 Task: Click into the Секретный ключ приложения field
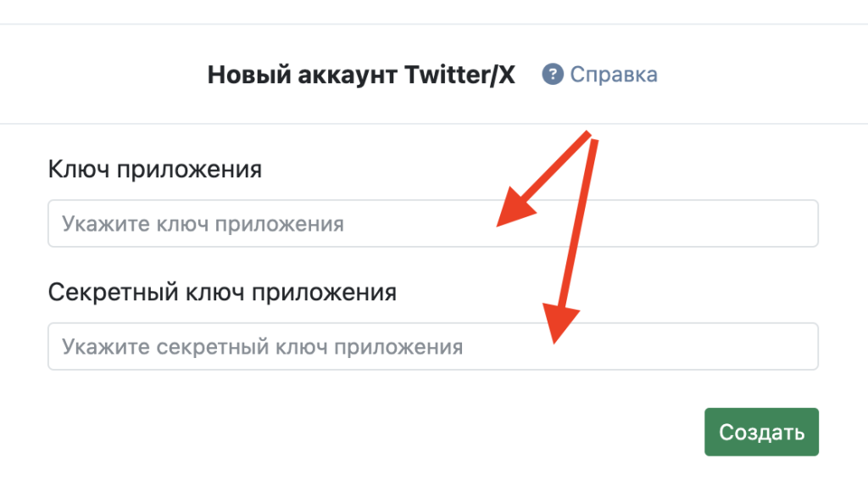point(432,347)
